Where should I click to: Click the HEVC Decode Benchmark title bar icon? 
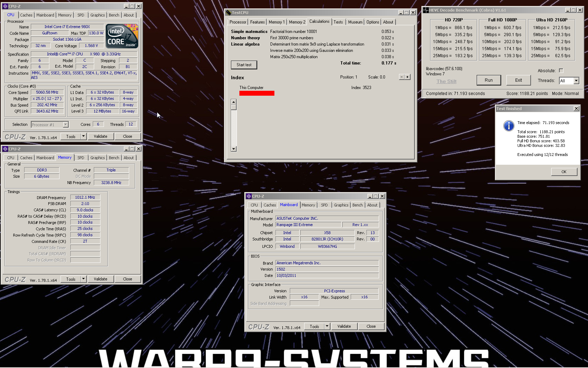pyautogui.click(x=426, y=10)
